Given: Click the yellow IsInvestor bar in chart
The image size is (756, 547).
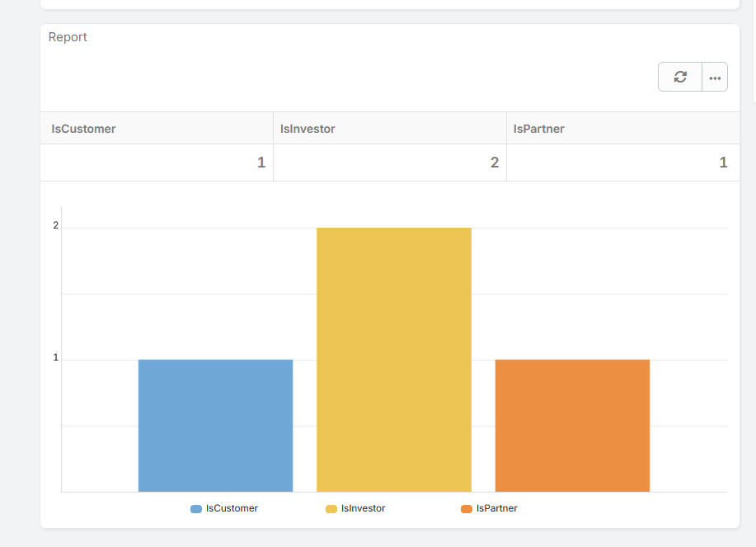Looking at the screenshot, I should (x=394, y=360).
